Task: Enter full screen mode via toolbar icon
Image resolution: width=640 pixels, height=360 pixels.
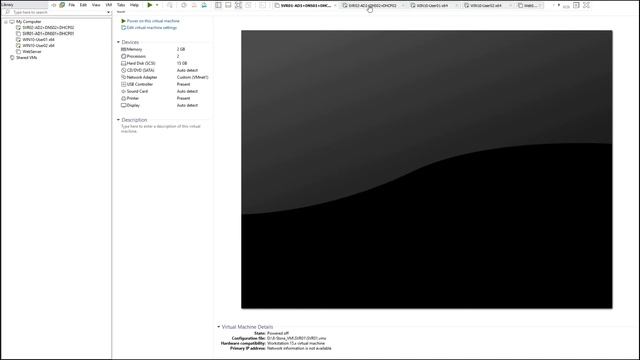Action: coord(238,5)
